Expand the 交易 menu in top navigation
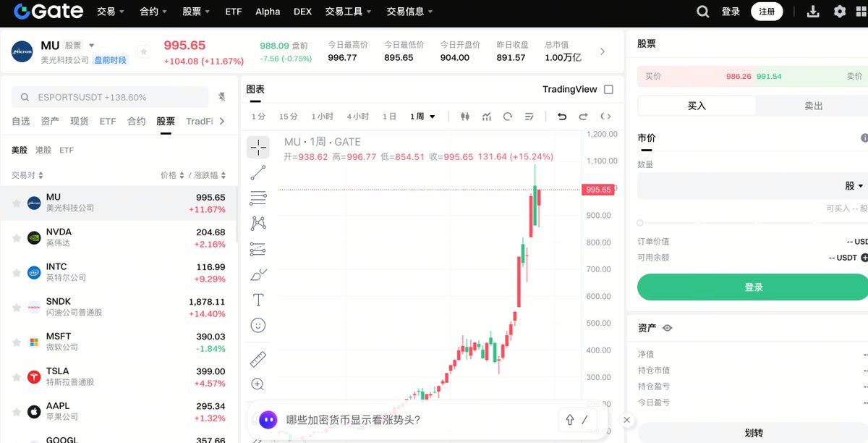Image resolution: width=868 pixels, height=443 pixels. 110,12
